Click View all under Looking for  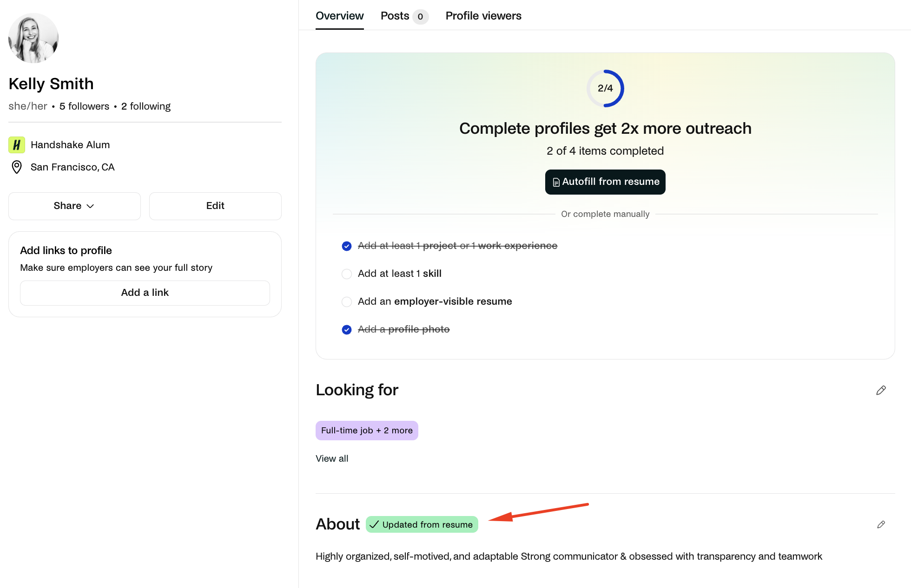pyautogui.click(x=332, y=458)
